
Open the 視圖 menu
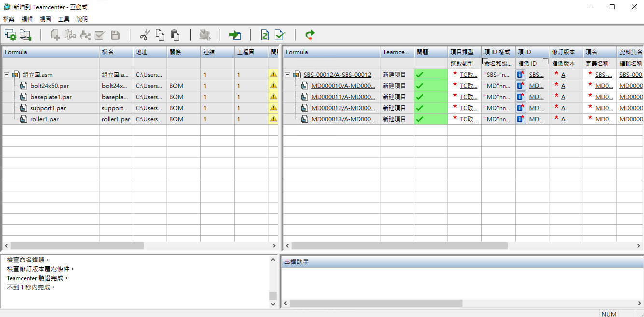click(x=45, y=19)
